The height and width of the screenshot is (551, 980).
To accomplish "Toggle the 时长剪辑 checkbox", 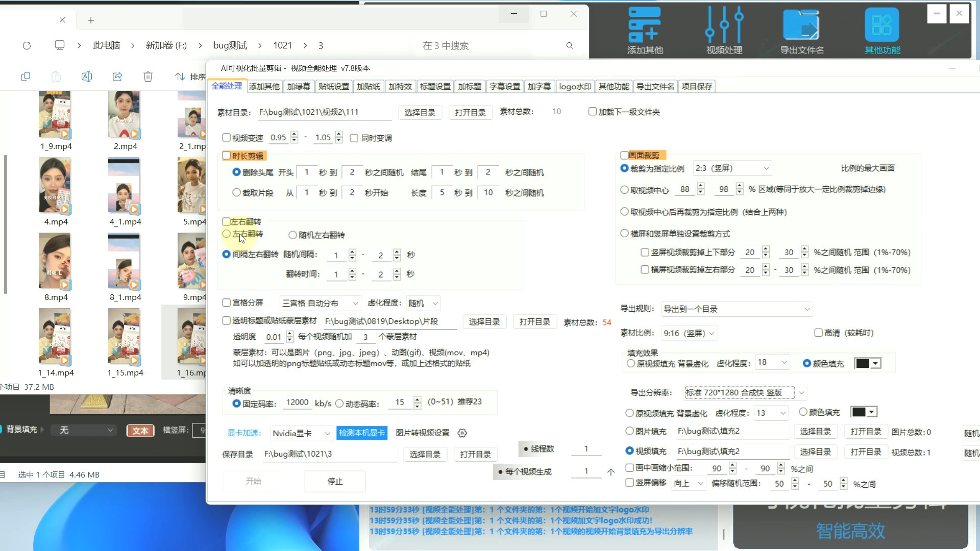I will pos(226,156).
